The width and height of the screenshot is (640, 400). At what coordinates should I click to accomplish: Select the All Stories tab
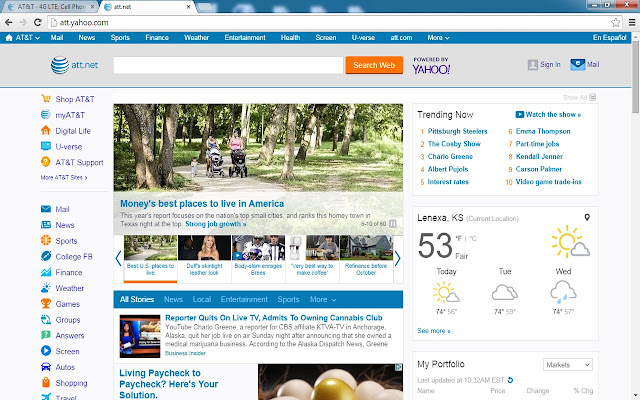pos(137,300)
